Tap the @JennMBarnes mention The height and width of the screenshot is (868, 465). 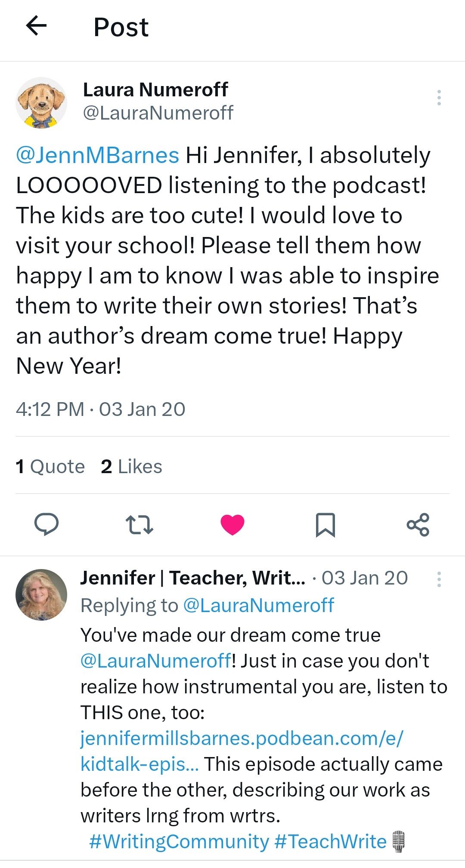click(x=97, y=155)
